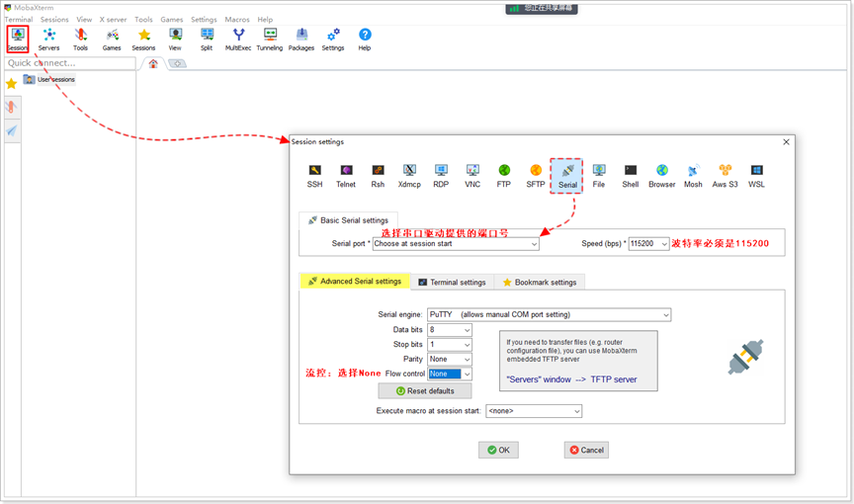Click the Tools toolbar icon
Screen dimensions: 854x504
pos(81,40)
